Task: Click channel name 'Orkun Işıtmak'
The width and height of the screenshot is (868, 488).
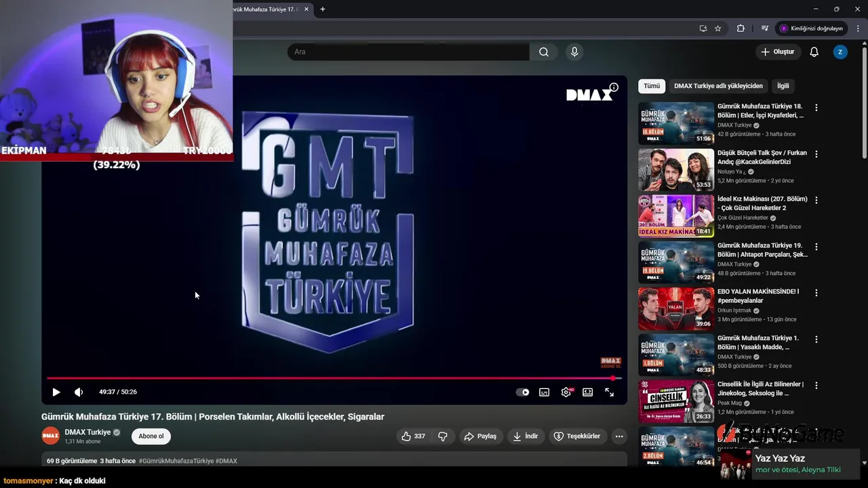Action: 736,310
